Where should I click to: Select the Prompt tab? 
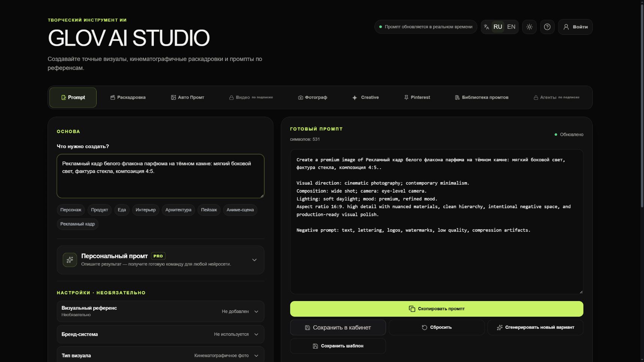(73, 98)
